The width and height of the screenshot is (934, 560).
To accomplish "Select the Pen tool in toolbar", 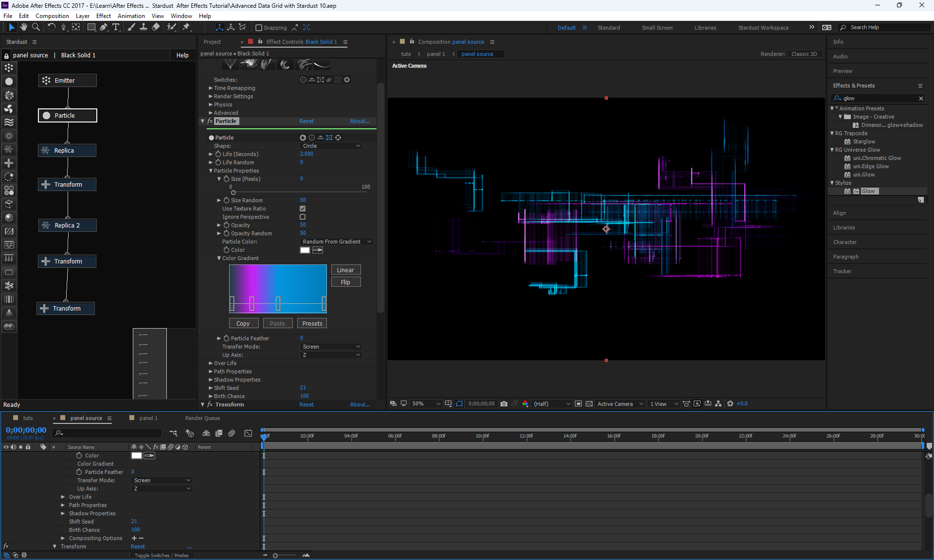I will 104,27.
